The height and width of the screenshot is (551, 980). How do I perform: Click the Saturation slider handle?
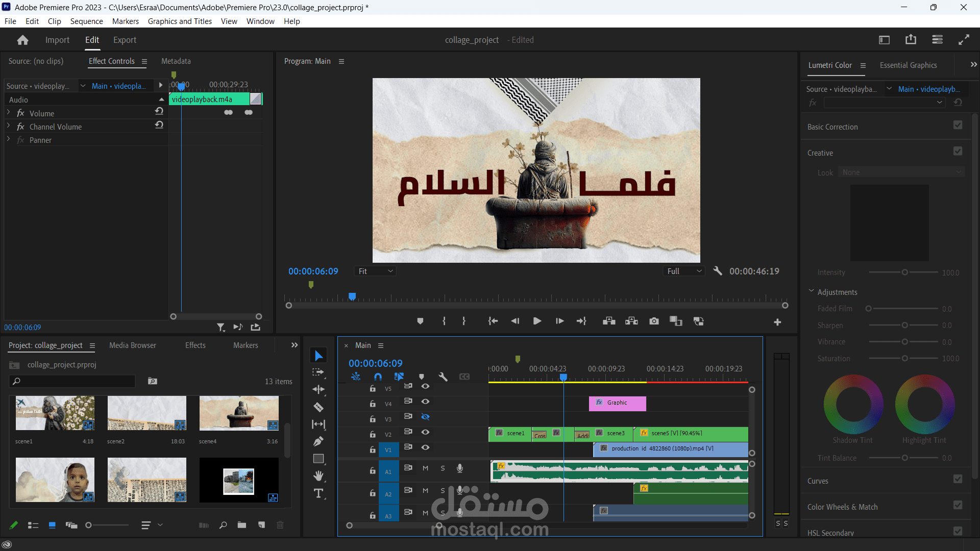pos(904,359)
